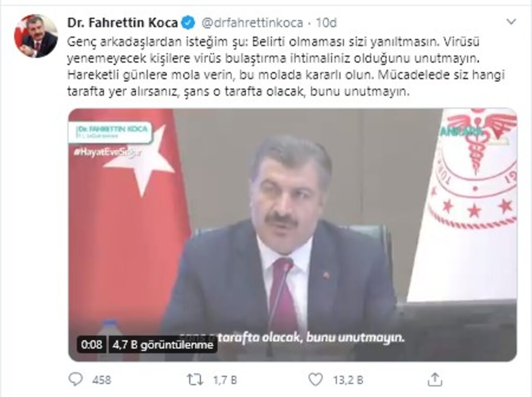Click the #HayatEveSığar hashtag overlay in video

coord(107,153)
